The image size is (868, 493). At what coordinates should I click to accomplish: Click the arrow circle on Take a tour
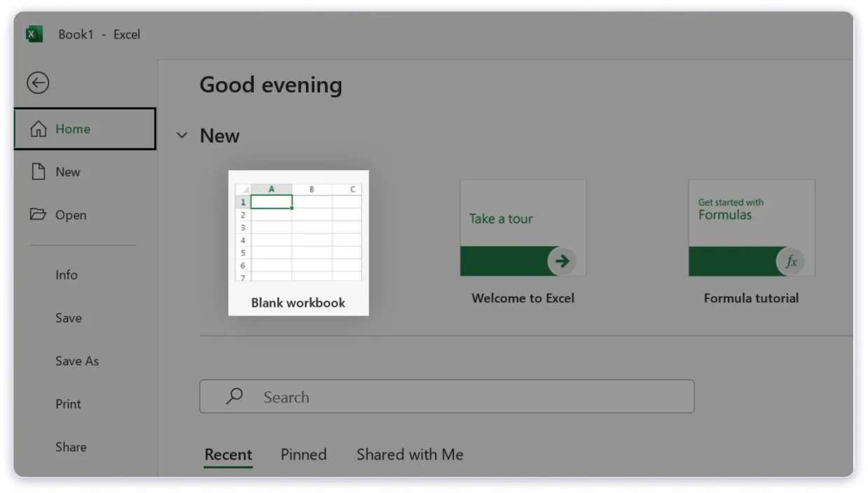(x=562, y=261)
